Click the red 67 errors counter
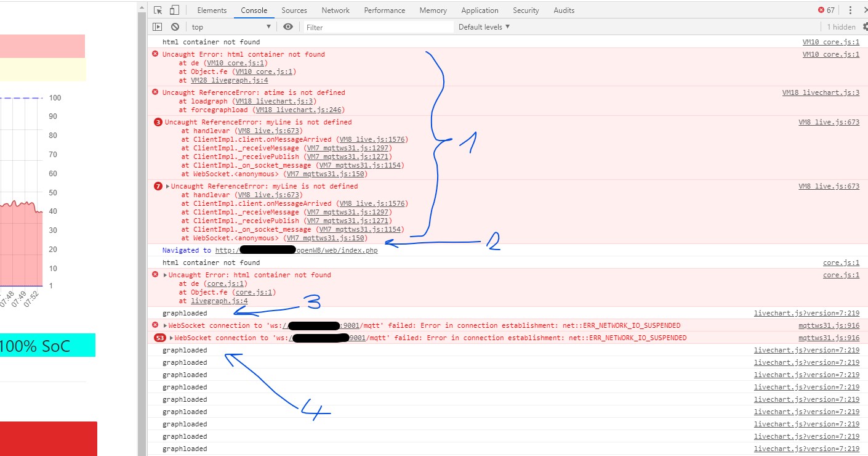868x456 pixels. pyautogui.click(x=826, y=10)
